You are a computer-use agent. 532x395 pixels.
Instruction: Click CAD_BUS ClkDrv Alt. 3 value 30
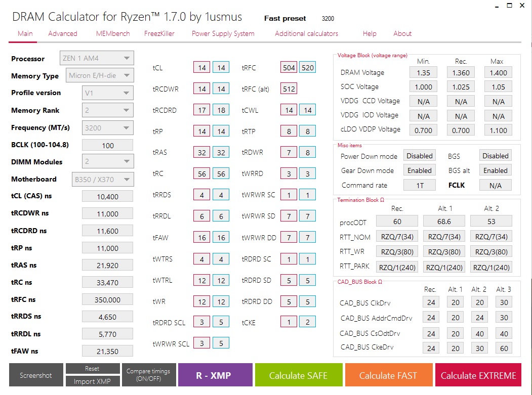pyautogui.click(x=504, y=302)
